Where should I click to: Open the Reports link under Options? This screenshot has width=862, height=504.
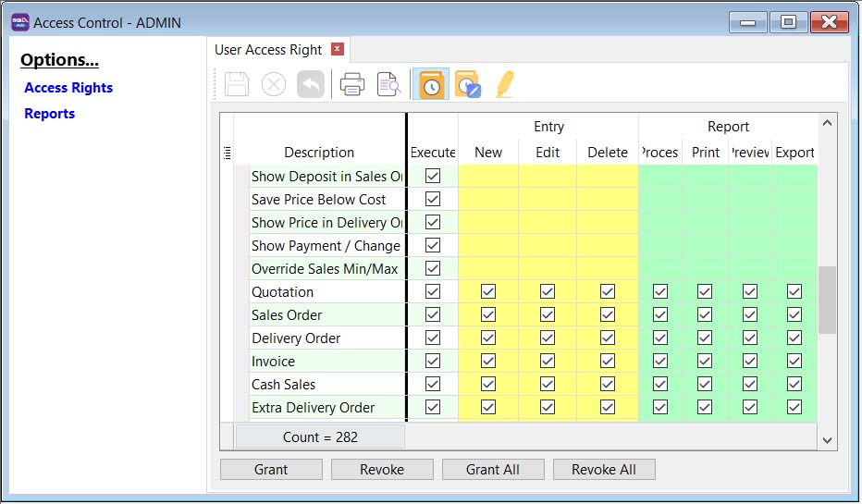(x=50, y=114)
